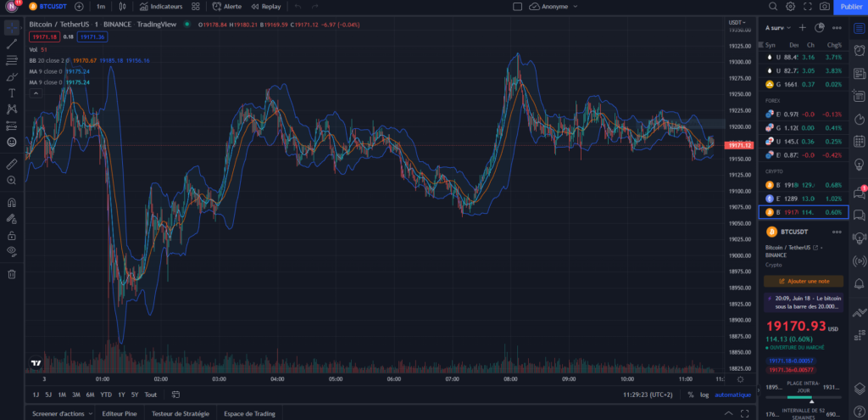Screen dimensions: 868x420
Task: Select the 1M date range
Action: tap(62, 395)
